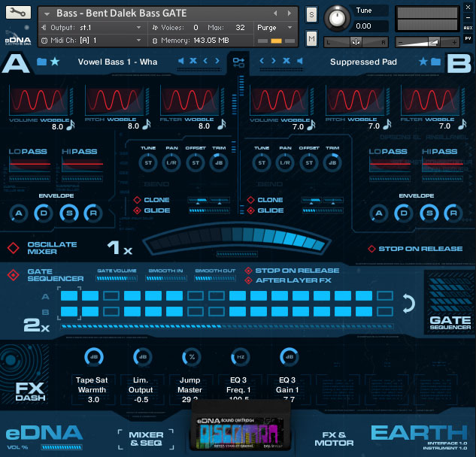This screenshot has width=476, height=457.
Task: Enable the Gate Sequencer toggle
Action: tap(13, 275)
